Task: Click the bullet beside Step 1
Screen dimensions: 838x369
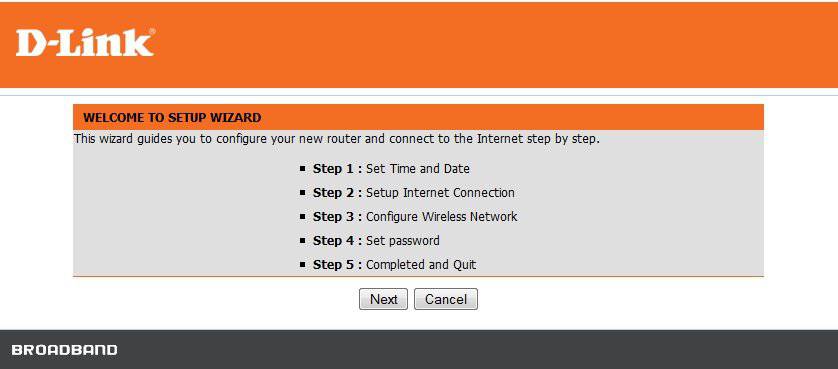Action: click(303, 168)
